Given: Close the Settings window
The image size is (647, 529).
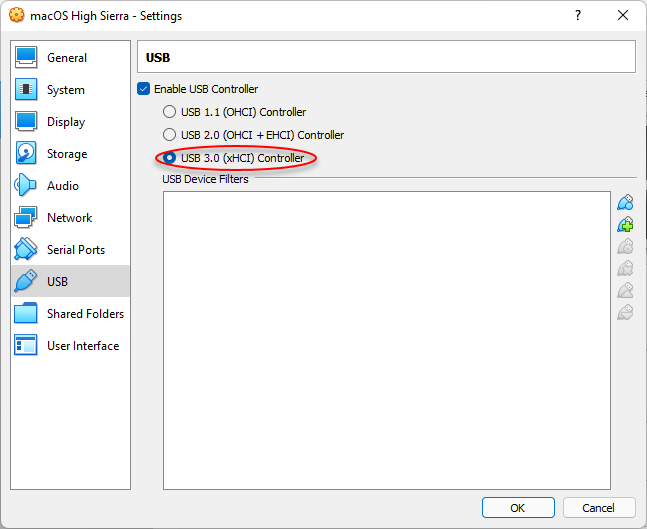Looking at the screenshot, I should (x=623, y=15).
